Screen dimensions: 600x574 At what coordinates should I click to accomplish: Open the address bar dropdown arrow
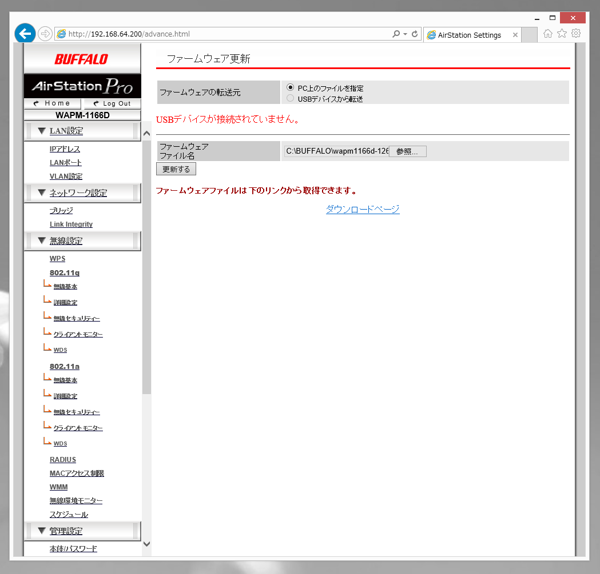[405, 34]
